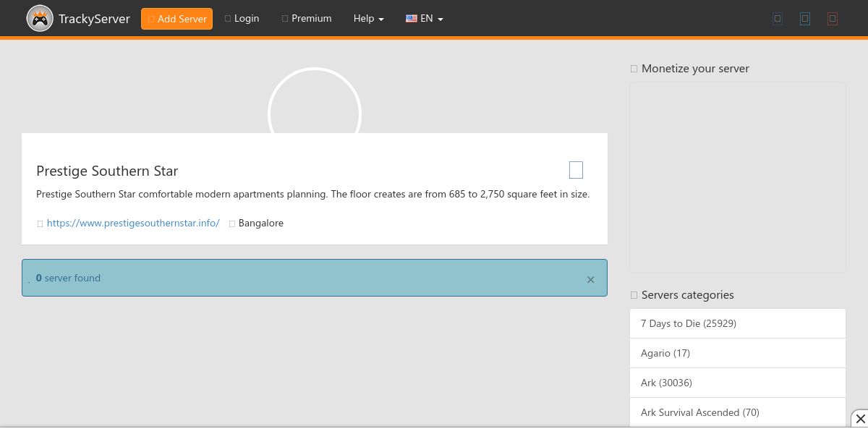This screenshot has width=868, height=434.
Task: Expand the Help dropdown menu
Action: tap(369, 18)
